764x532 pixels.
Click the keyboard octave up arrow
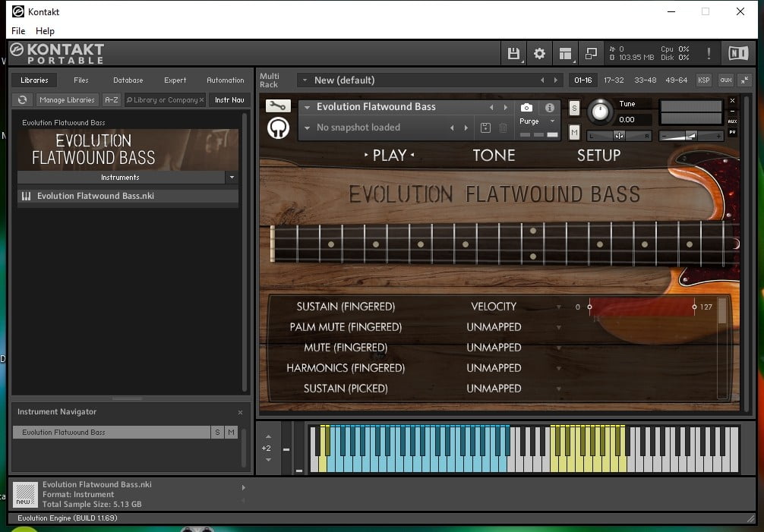pos(269,436)
